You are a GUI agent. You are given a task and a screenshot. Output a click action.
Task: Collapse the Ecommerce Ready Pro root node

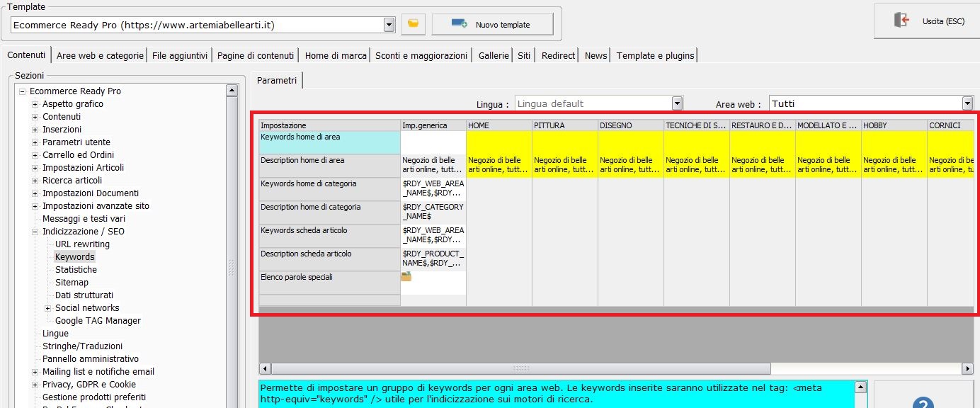coord(23,91)
